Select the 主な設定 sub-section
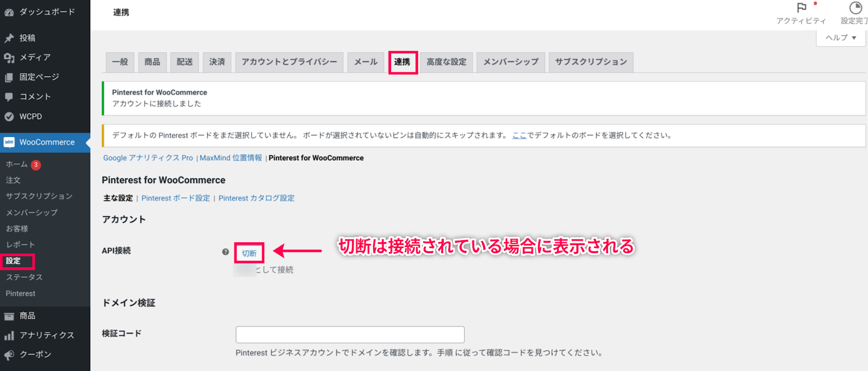Screen dimensions: 868x371 coord(118,198)
